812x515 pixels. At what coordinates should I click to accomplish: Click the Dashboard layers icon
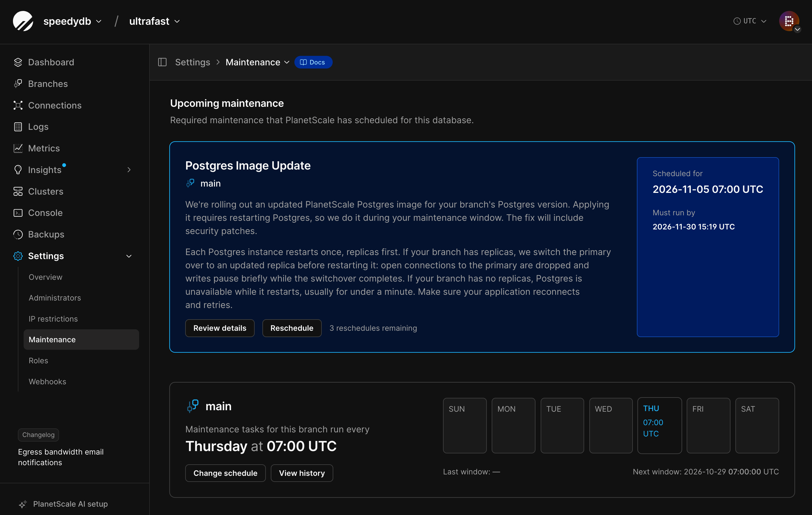(18, 62)
